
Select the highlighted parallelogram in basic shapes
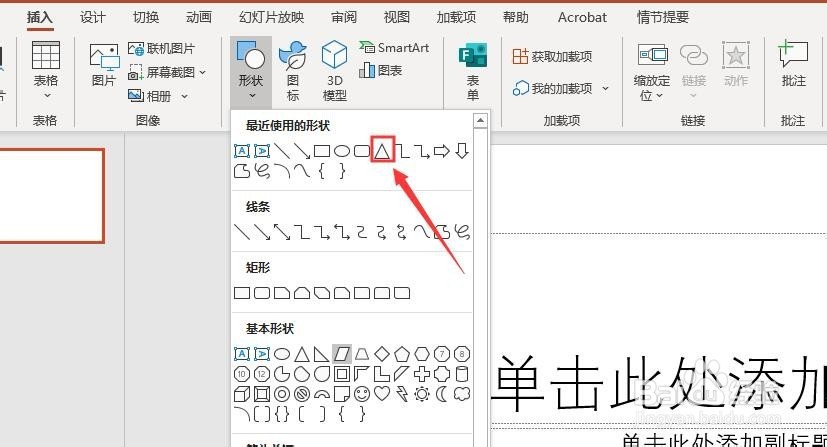pyautogui.click(x=342, y=354)
